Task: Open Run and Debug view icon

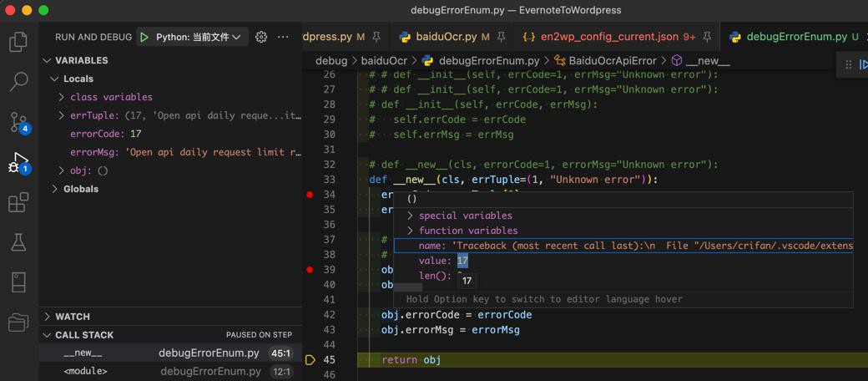Action: [19, 164]
